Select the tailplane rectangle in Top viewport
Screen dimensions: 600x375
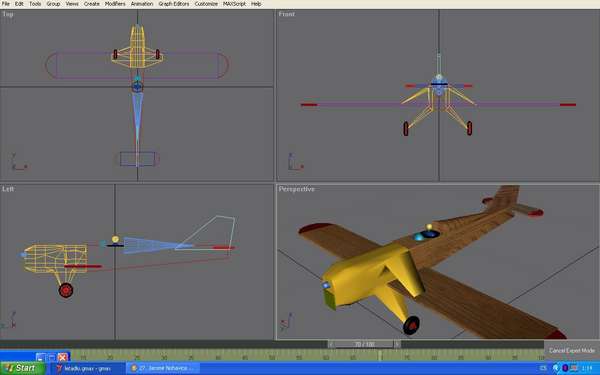tap(138, 159)
